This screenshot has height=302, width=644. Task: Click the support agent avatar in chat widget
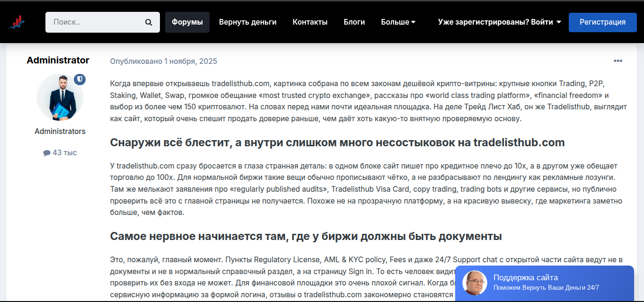coord(475,283)
